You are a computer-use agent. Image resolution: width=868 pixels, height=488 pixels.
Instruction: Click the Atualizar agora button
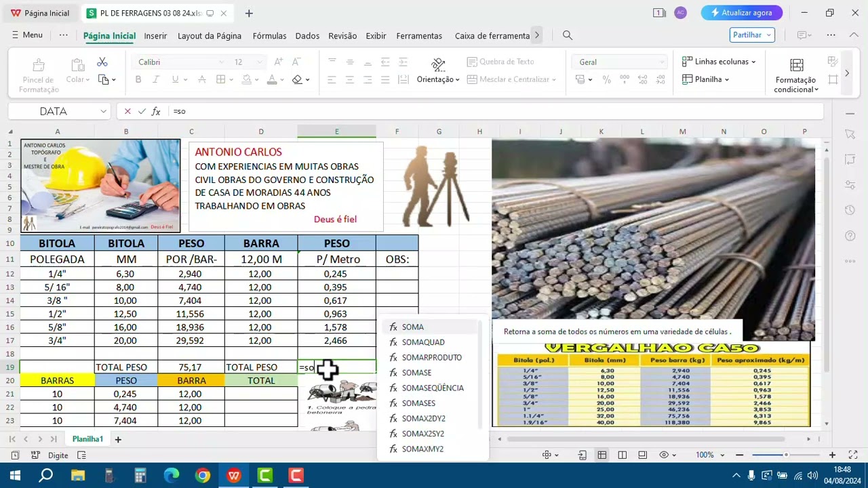[742, 13]
